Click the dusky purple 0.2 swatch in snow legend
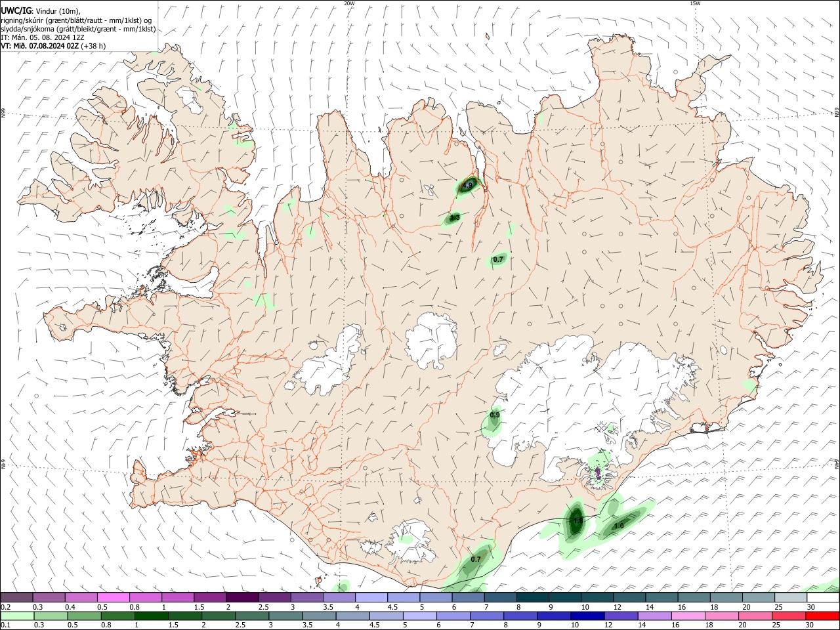 click(x=16, y=597)
